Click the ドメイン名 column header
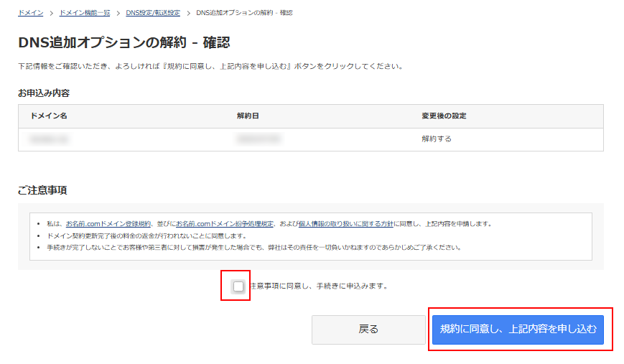This screenshot has height=364, width=624. tap(48, 116)
